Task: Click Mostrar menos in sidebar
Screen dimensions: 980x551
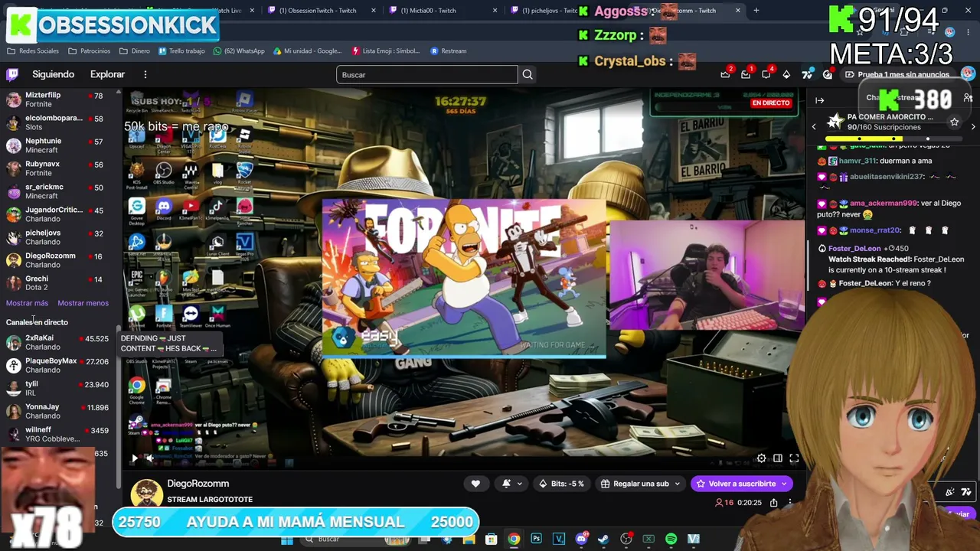Action: 83,303
